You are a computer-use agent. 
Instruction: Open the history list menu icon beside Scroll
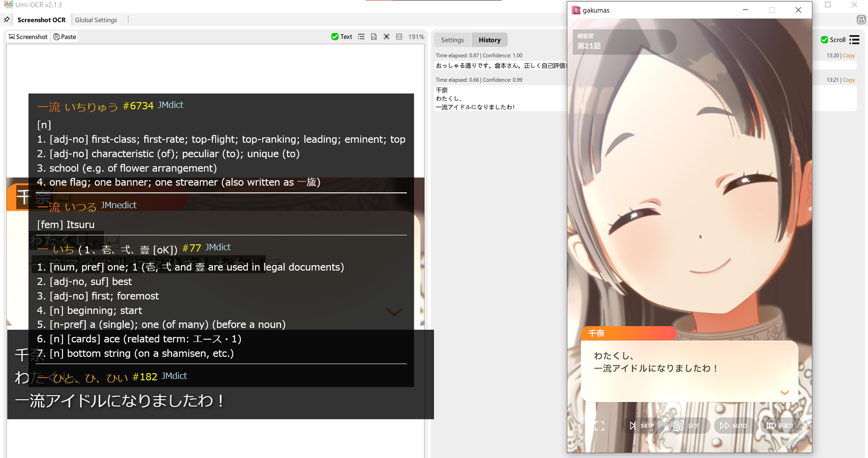pos(854,40)
